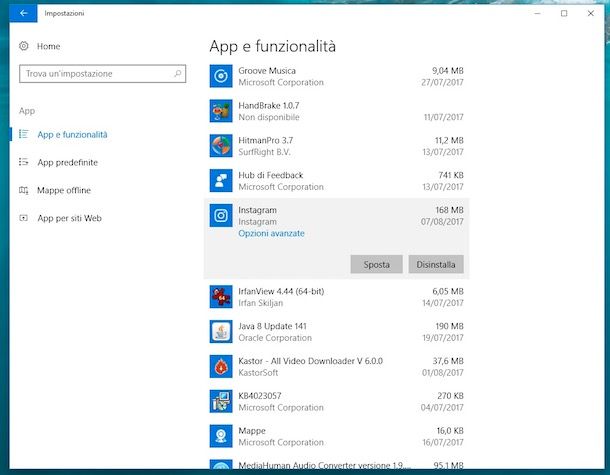Click the HitmanPro app icon

221,146
